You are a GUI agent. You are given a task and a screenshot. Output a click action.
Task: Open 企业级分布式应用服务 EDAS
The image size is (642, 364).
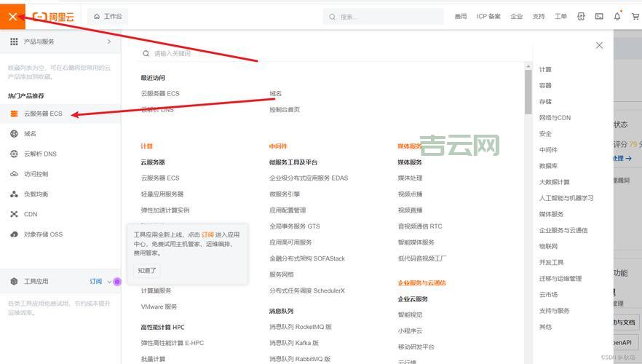(309, 178)
